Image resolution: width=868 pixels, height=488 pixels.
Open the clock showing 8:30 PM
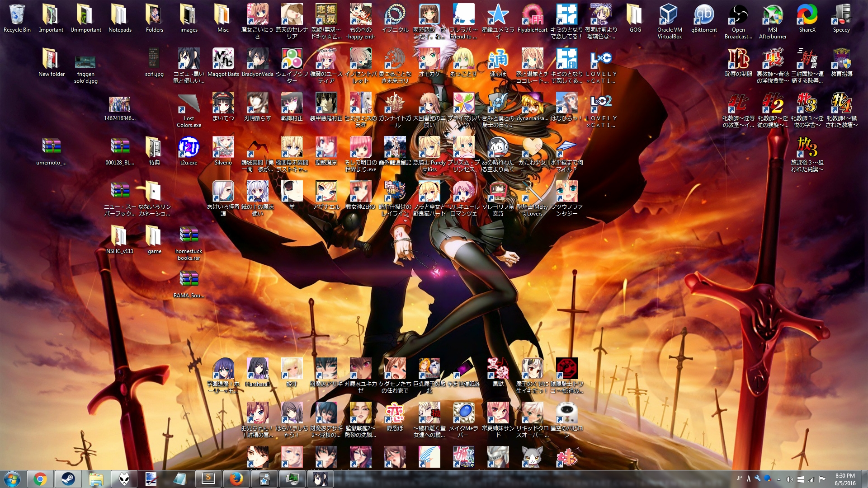[845, 479]
